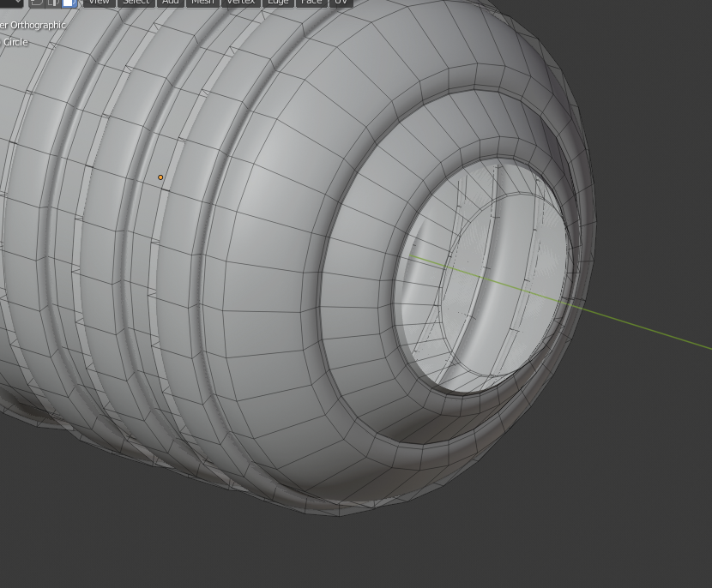The height and width of the screenshot is (588, 712).
Task: Click inside the circular opening of the mesh
Action: [506, 257]
